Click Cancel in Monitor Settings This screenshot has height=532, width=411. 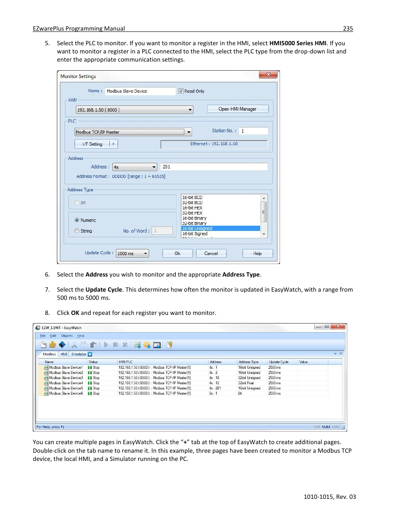(211, 253)
